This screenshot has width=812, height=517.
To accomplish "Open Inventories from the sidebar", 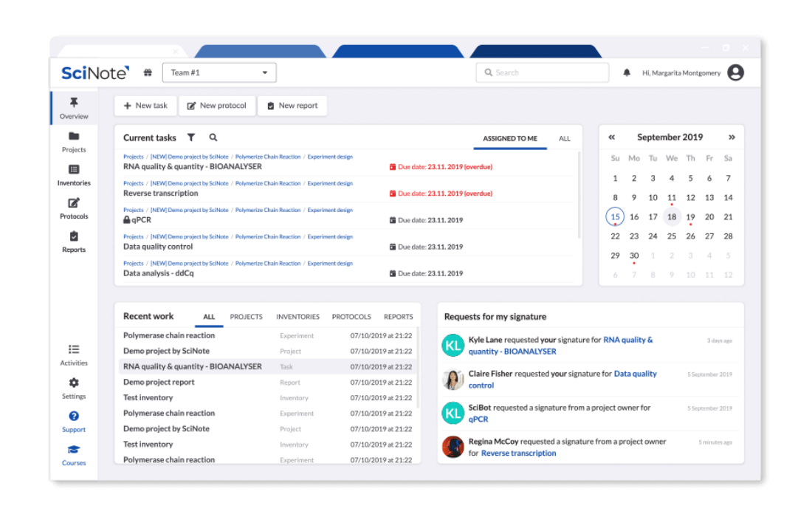I will pos(74,176).
